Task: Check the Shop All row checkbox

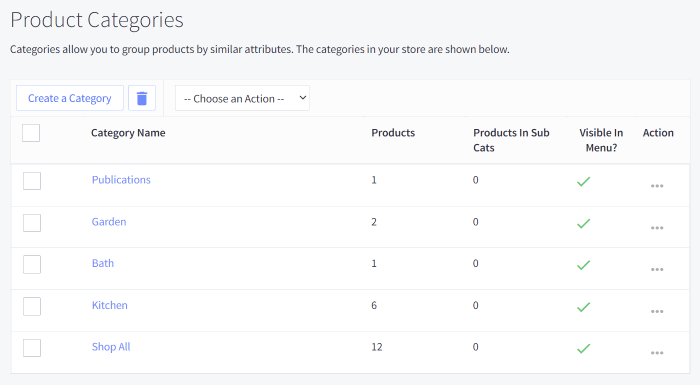Action: point(32,348)
